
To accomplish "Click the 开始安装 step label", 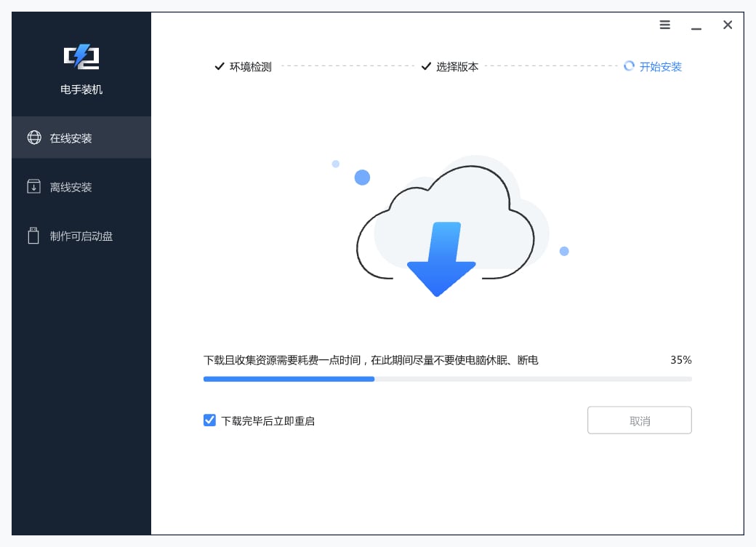I will 660,67.
